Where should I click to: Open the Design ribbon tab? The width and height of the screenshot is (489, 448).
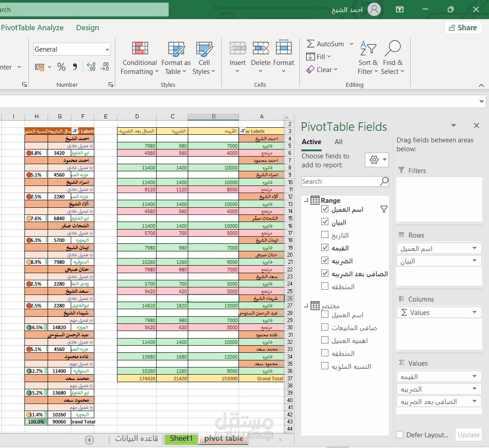coord(87,28)
